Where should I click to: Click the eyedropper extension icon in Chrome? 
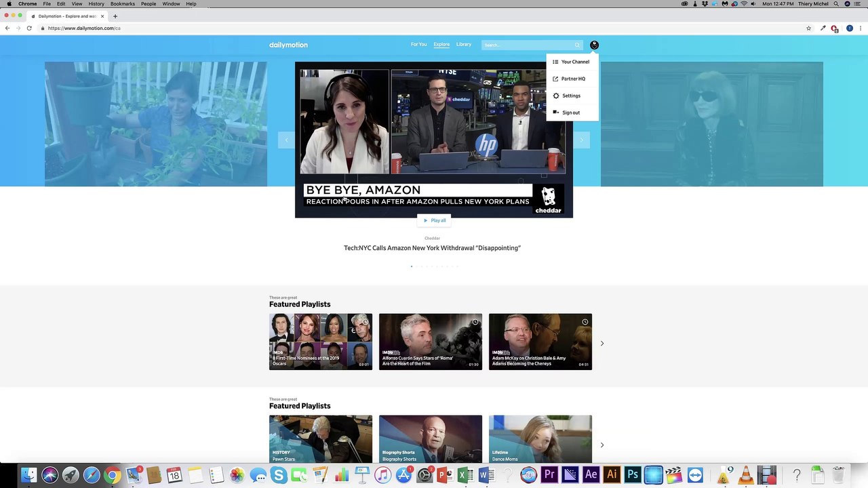tap(823, 28)
